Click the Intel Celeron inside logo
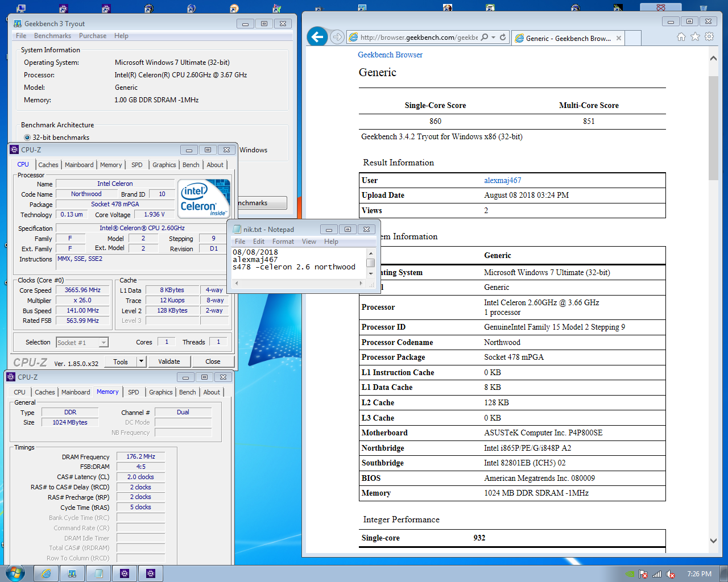Viewport: 728px width, 582px height. [204, 198]
